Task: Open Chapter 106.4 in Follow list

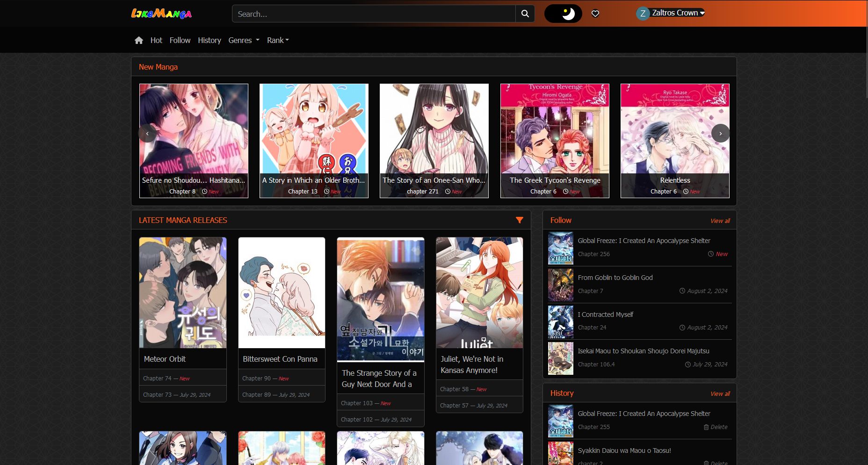Action: click(x=596, y=364)
